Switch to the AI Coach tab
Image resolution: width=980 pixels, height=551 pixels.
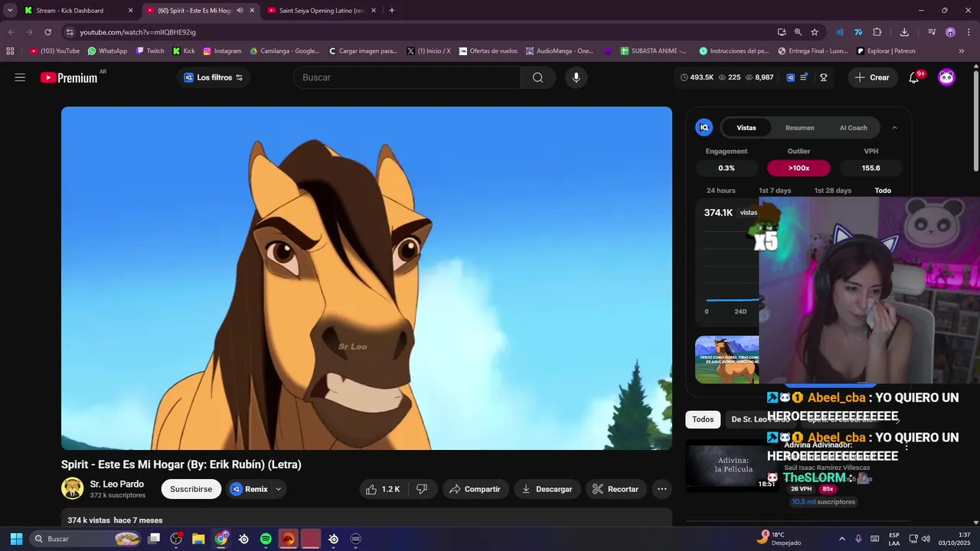tap(854, 128)
